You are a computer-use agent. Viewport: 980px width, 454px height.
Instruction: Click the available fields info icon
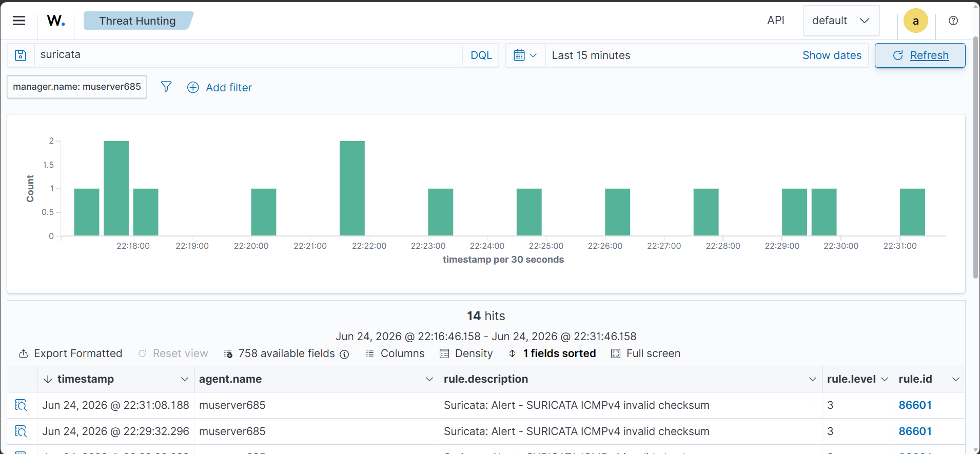tap(345, 354)
